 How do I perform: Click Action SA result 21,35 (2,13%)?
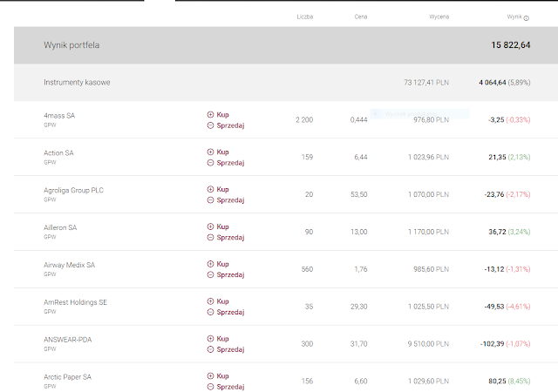pyautogui.click(x=509, y=157)
